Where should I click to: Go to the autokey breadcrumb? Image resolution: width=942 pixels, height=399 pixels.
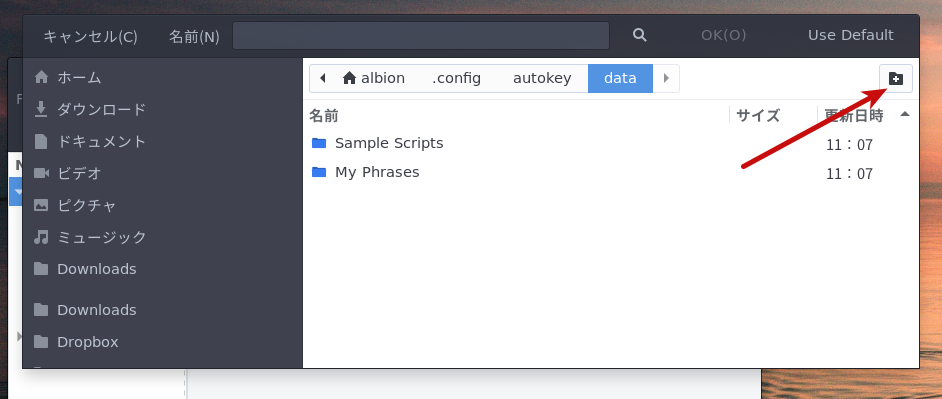[542, 78]
